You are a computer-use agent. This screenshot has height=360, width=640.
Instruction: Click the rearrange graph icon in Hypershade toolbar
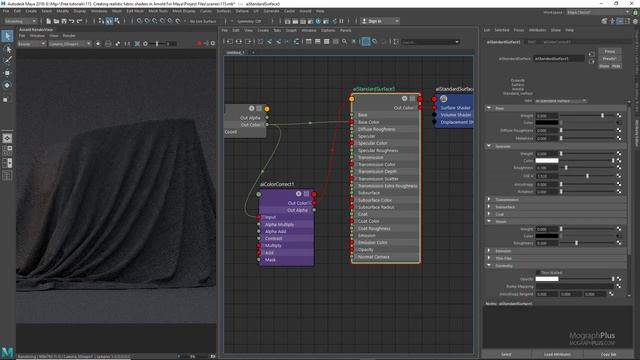[x=296, y=42]
